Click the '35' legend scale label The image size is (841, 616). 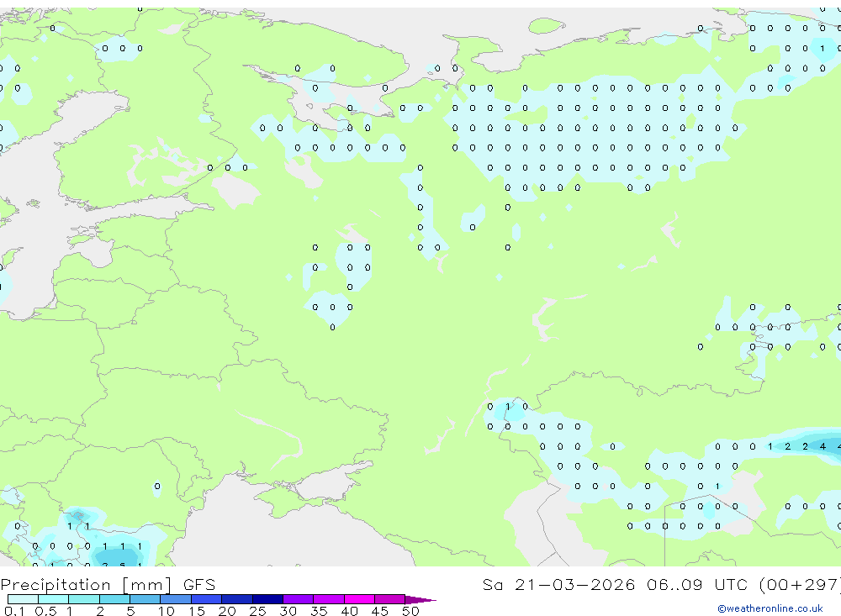[x=319, y=611]
